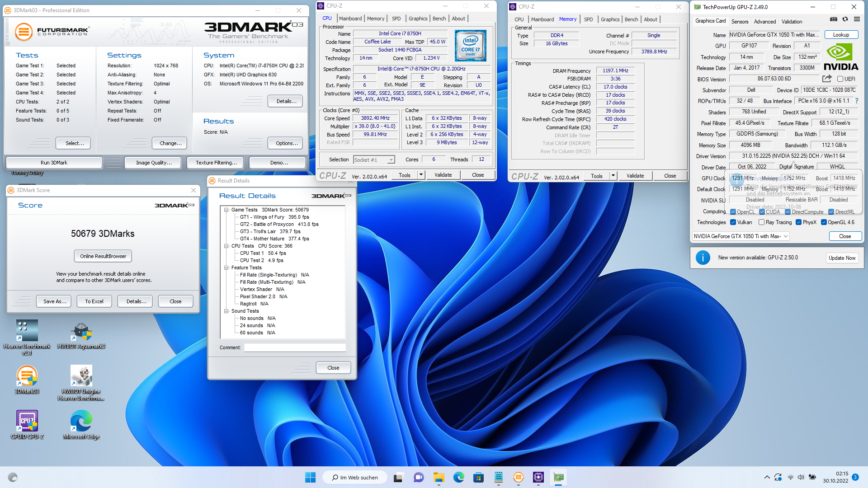Click the Comment input field in Result Details

coord(295,347)
